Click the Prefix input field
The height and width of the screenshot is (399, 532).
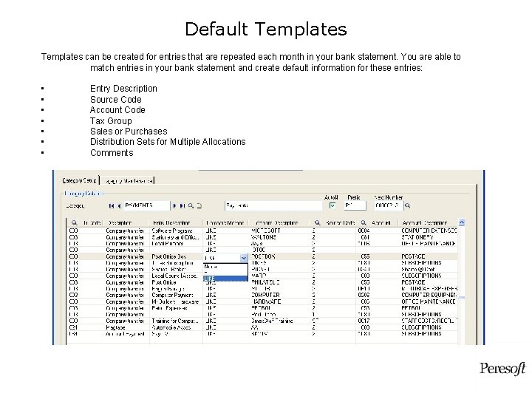355,205
